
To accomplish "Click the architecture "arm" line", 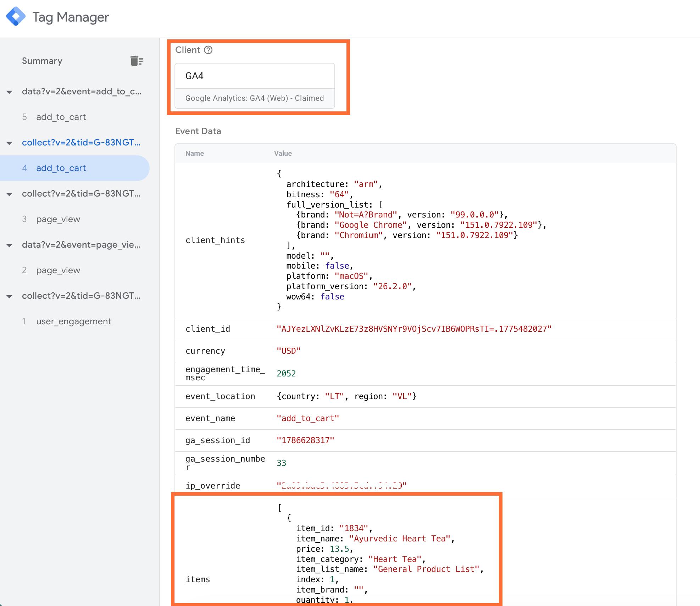I will point(334,184).
